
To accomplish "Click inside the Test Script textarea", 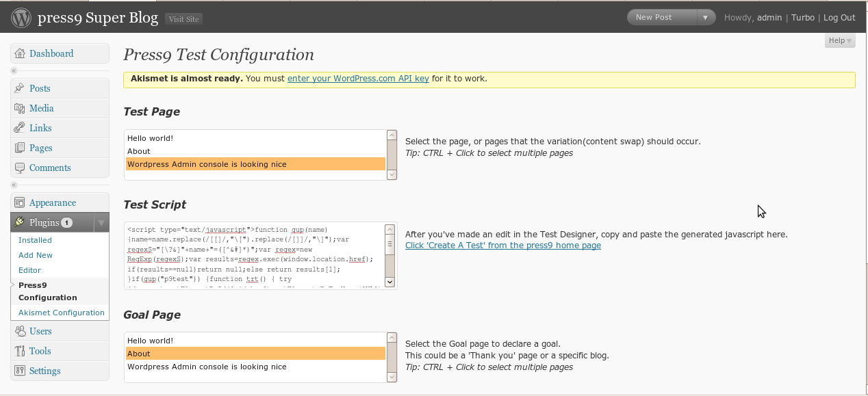I will [x=254, y=256].
